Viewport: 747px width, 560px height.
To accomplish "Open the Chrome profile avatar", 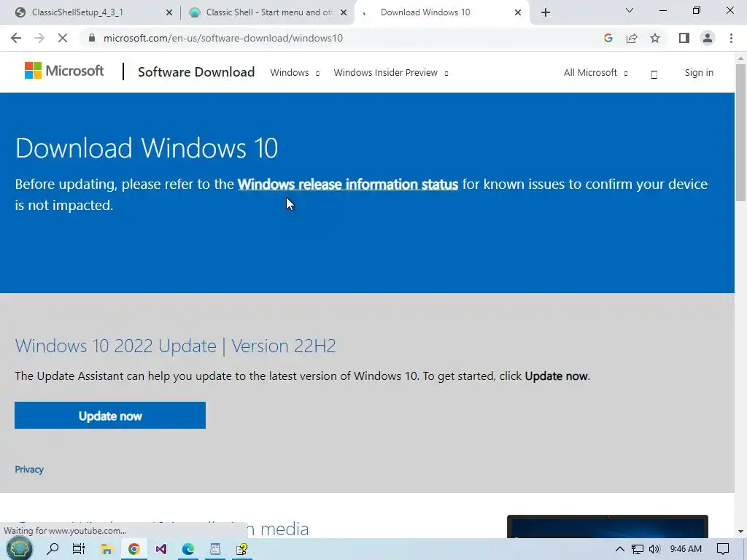I will pyautogui.click(x=708, y=38).
